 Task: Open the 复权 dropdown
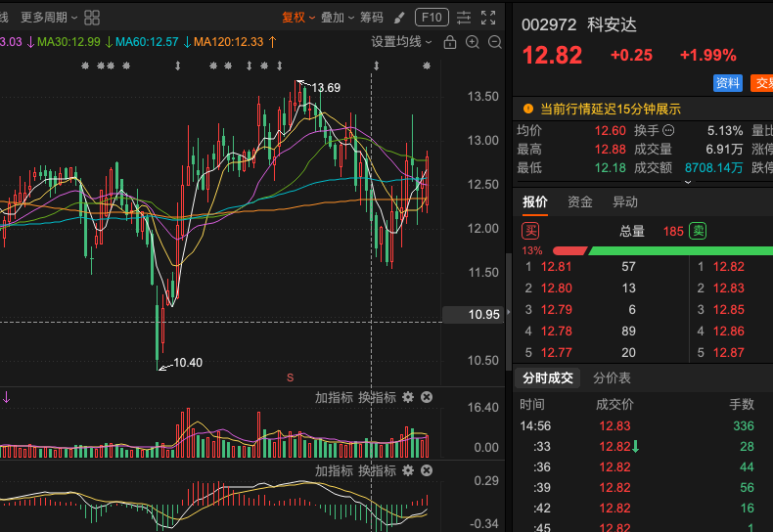point(298,18)
